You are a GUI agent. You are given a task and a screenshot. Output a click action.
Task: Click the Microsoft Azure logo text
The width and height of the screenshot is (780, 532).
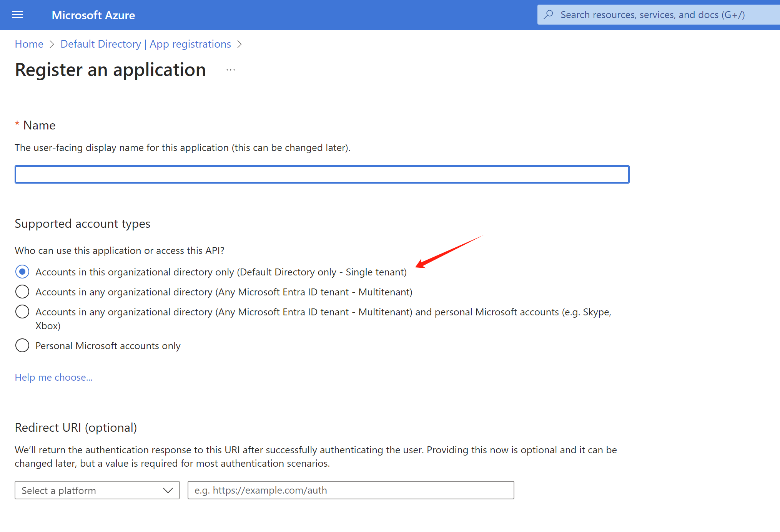pos(93,15)
